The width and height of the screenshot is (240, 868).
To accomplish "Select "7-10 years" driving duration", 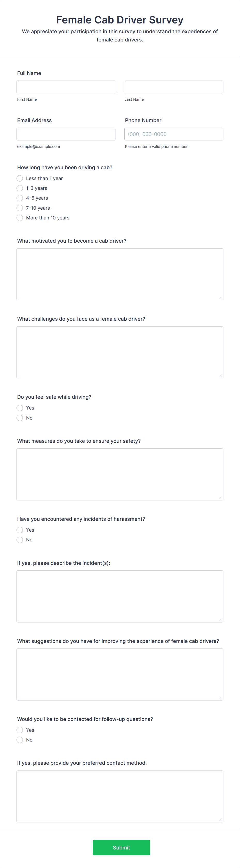I will pyautogui.click(x=20, y=208).
